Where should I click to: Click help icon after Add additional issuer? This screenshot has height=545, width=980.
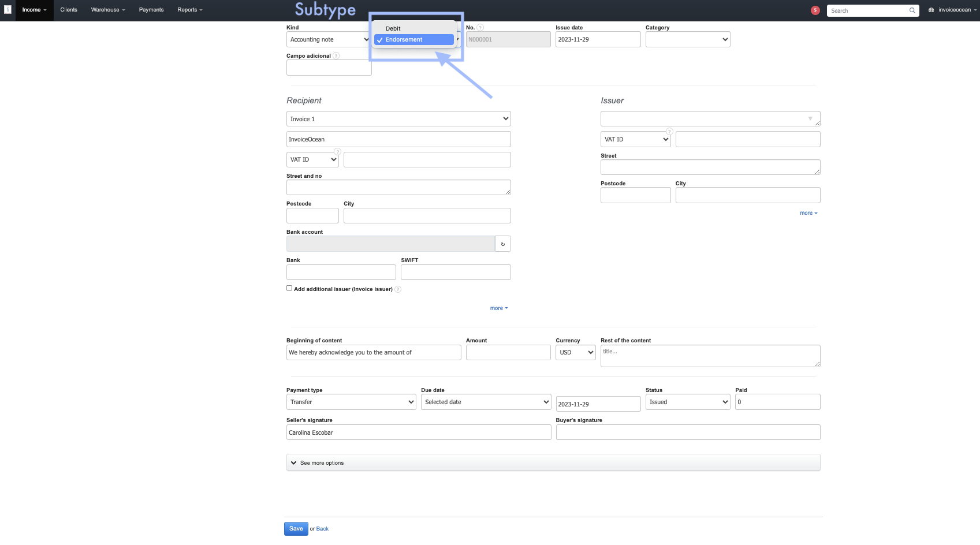click(398, 289)
